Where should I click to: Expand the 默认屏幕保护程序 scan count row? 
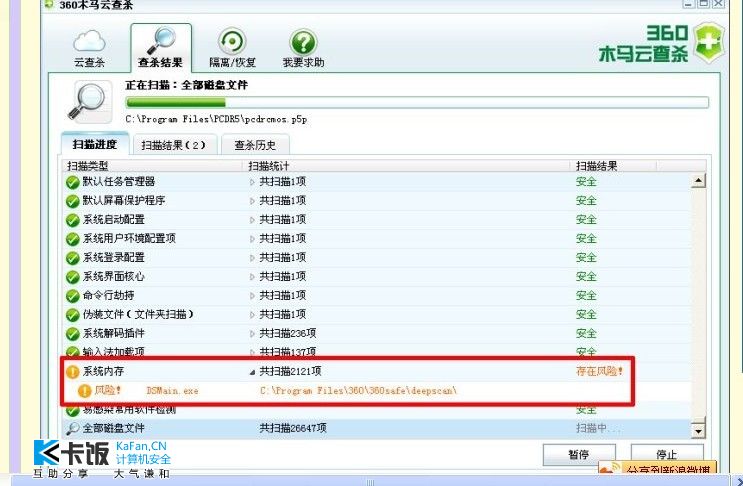(252, 201)
